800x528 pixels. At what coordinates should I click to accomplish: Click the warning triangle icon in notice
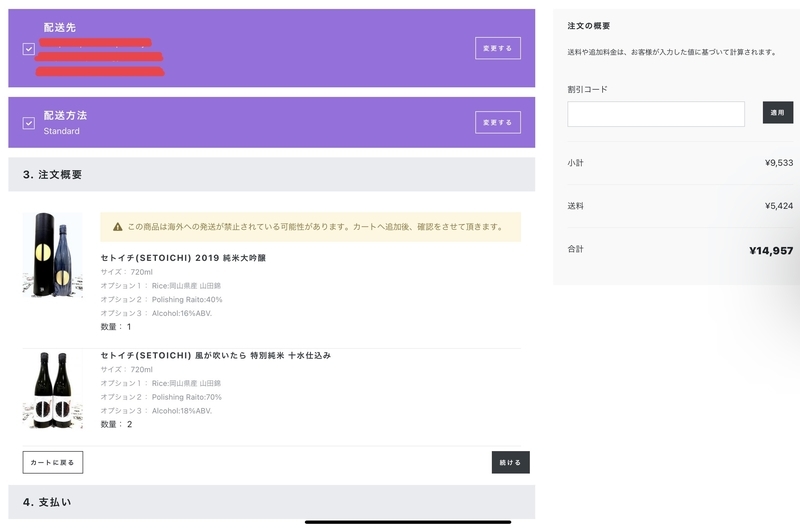coord(117,227)
